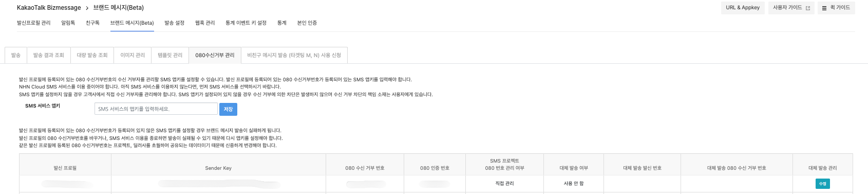Open the 템플릿 관리 tab

[170, 55]
